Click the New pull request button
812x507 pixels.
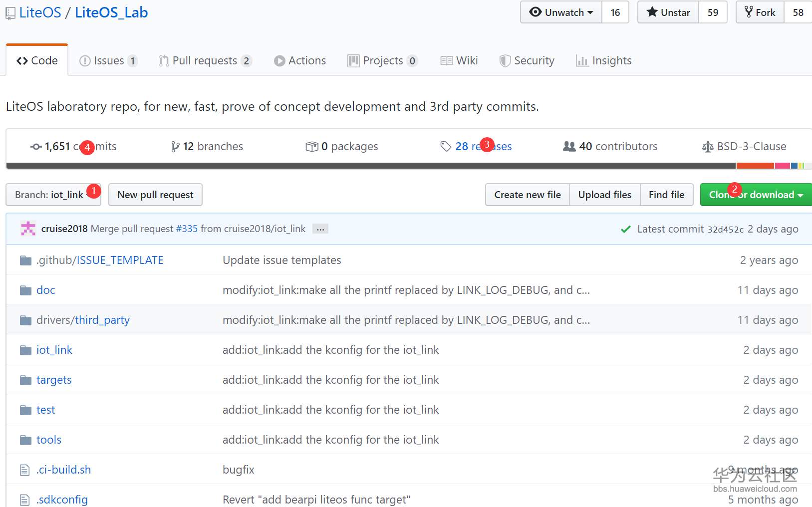tap(155, 195)
